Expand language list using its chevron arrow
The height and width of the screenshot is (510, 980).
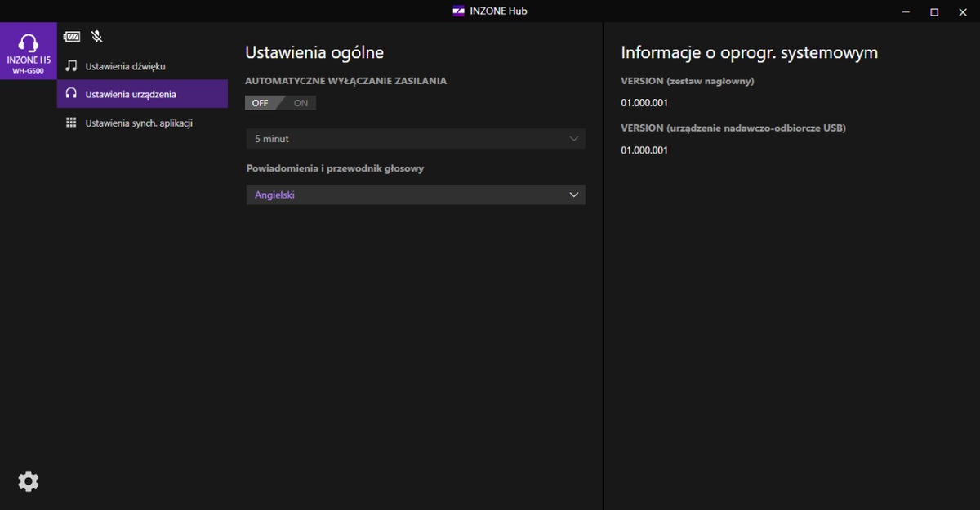[574, 195]
